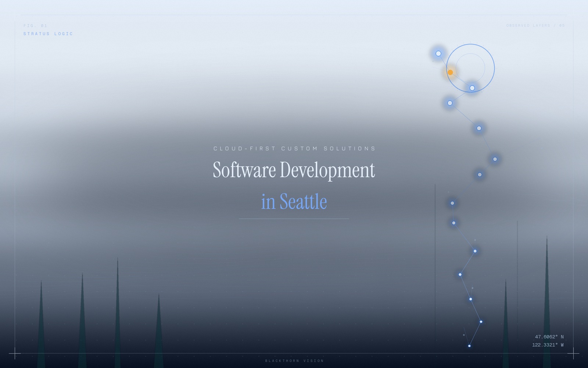Click the "Software Development" headline
Viewport: 588px width, 368px height.
[x=294, y=170]
